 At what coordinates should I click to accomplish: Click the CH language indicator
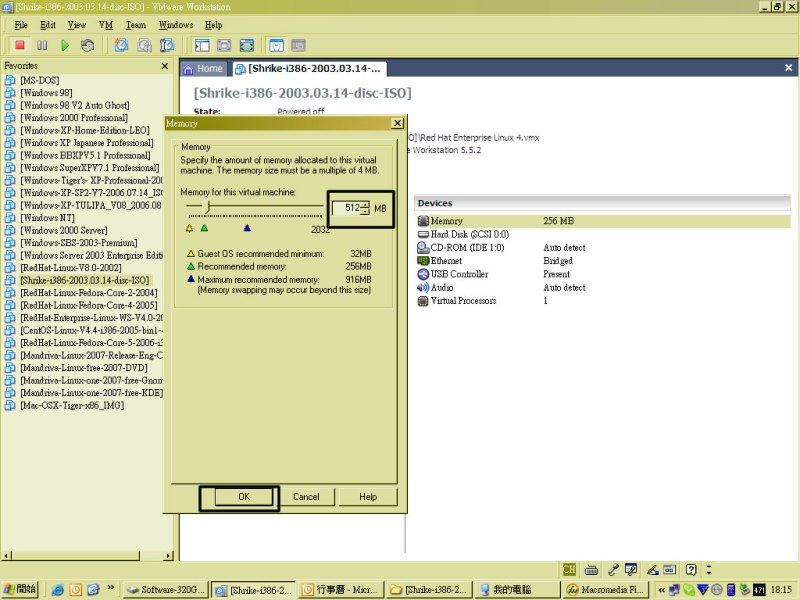click(x=569, y=569)
